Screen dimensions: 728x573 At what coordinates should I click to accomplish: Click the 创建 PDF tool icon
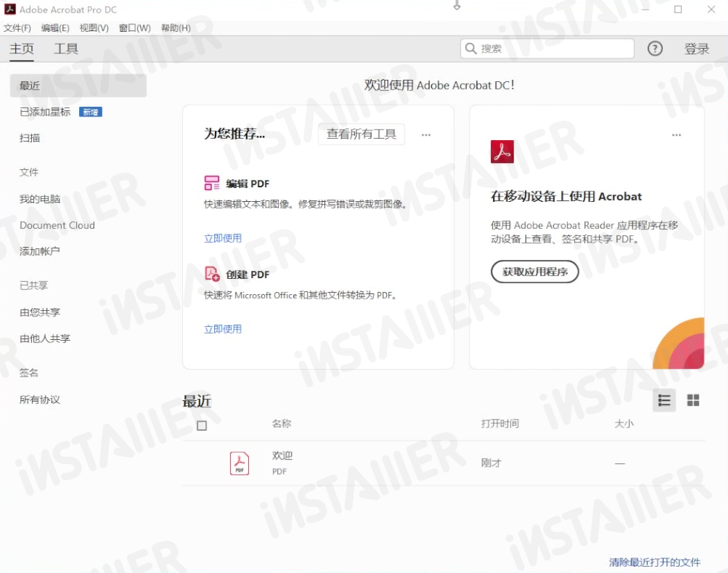pos(211,274)
